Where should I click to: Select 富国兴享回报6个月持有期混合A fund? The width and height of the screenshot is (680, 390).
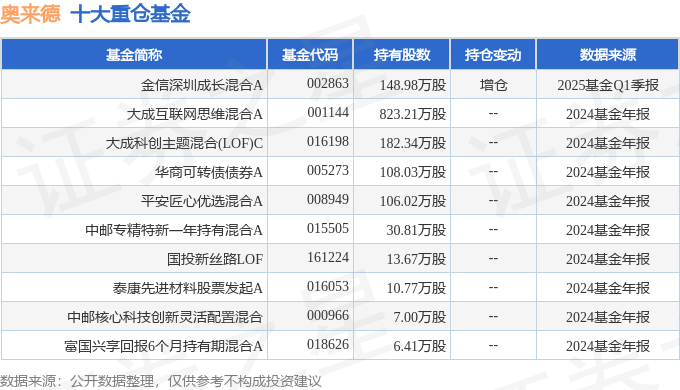pyautogui.click(x=163, y=346)
